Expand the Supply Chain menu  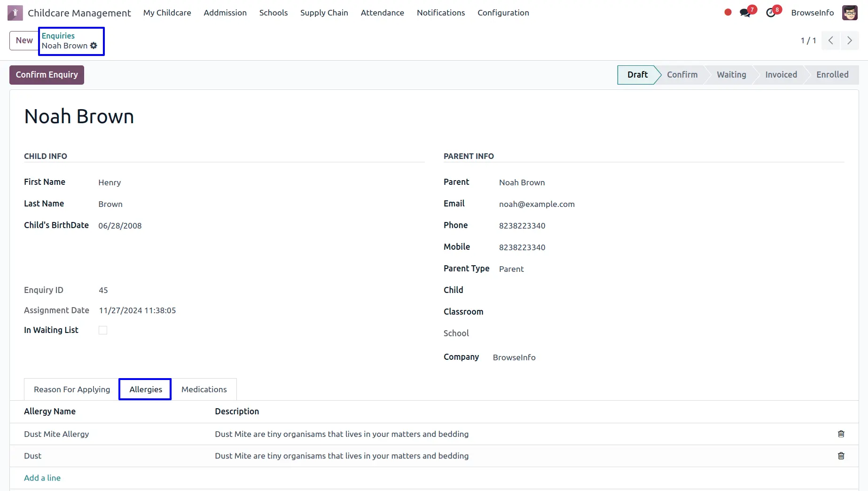click(324, 13)
